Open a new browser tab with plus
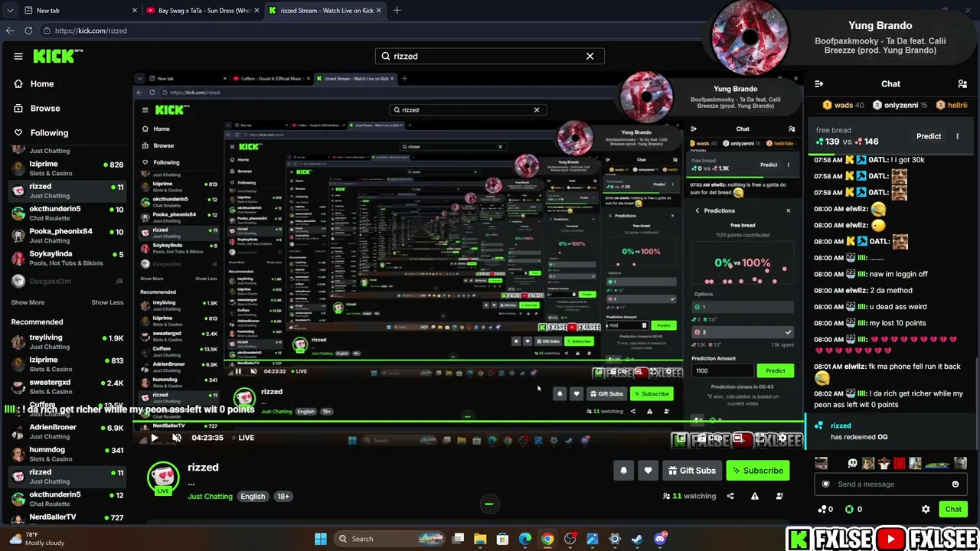Viewport: 980px width, 551px height. click(397, 11)
